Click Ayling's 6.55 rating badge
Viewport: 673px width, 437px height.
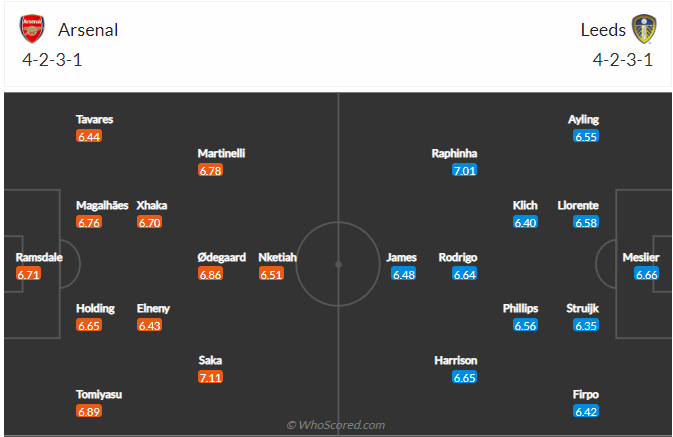point(586,136)
